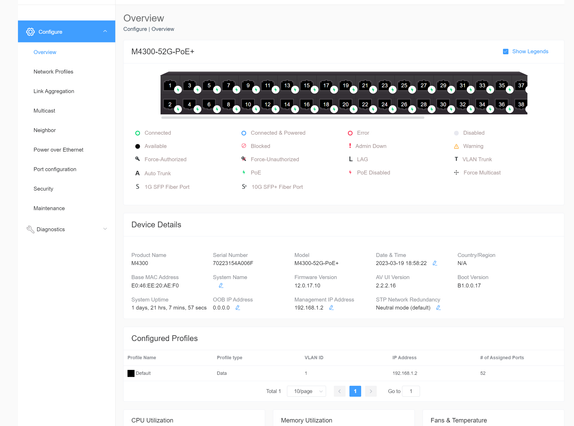Click the Connected legend circle icon

coord(138,133)
